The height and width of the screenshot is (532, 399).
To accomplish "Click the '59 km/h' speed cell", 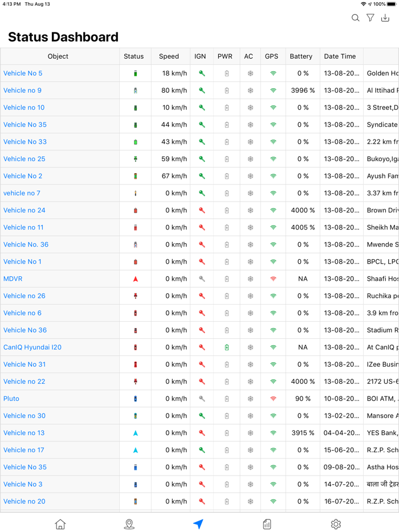I will [174, 159].
